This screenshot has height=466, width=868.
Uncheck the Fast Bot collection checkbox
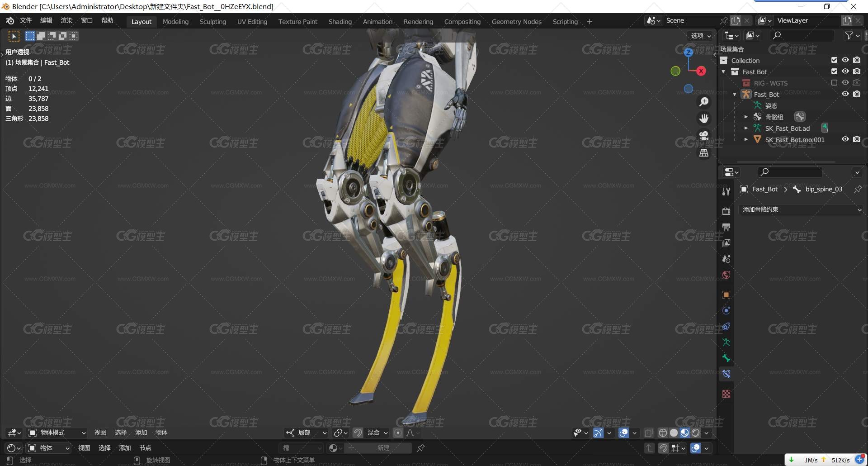[834, 71]
